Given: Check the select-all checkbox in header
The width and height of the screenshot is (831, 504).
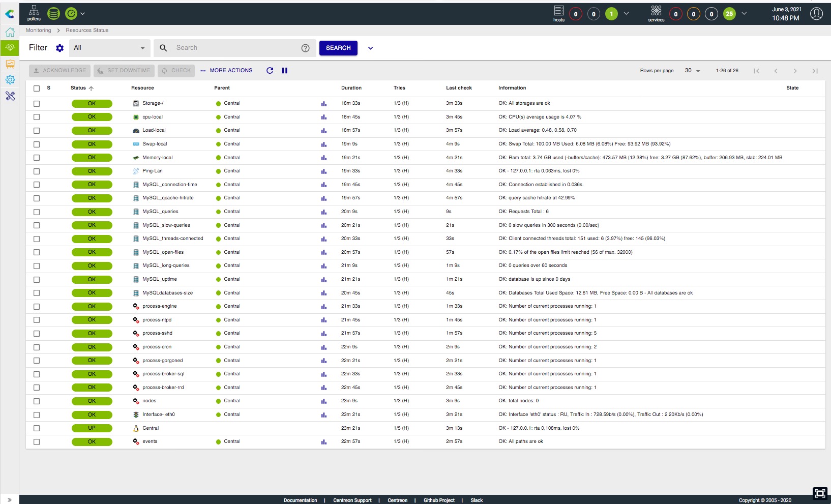Looking at the screenshot, I should tap(37, 88).
